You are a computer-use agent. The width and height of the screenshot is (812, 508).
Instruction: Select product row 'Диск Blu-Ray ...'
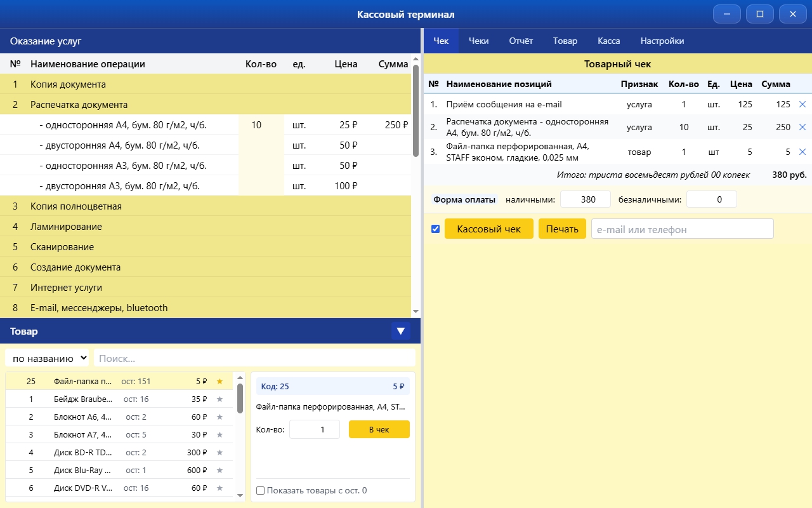click(x=119, y=471)
